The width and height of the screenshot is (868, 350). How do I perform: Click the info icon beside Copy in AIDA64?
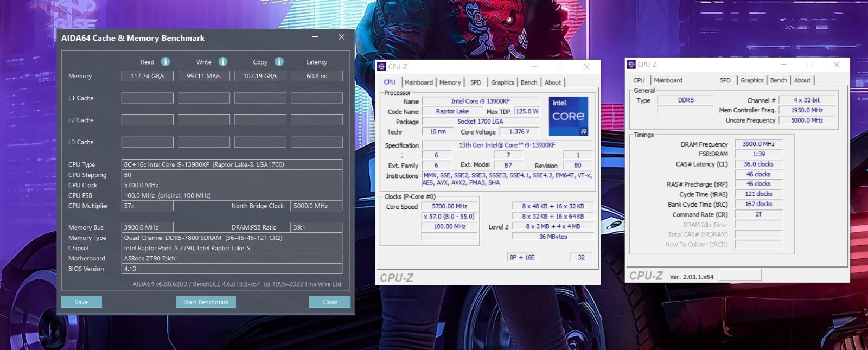pos(279,62)
